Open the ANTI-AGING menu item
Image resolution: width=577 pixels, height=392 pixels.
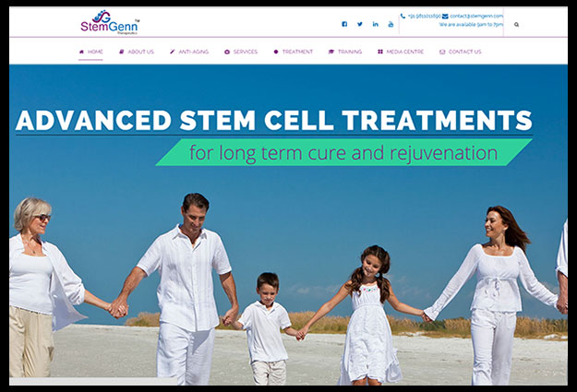[x=189, y=52]
